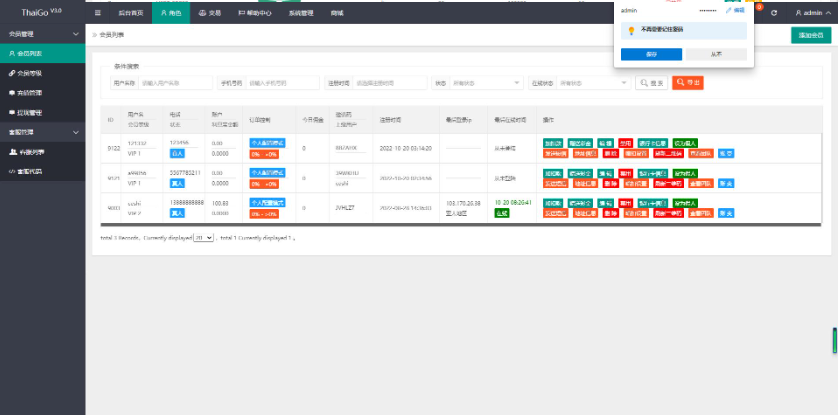Click the magnifier icon on orange 导出 button
The height and width of the screenshot is (415, 838).
pyautogui.click(x=680, y=82)
